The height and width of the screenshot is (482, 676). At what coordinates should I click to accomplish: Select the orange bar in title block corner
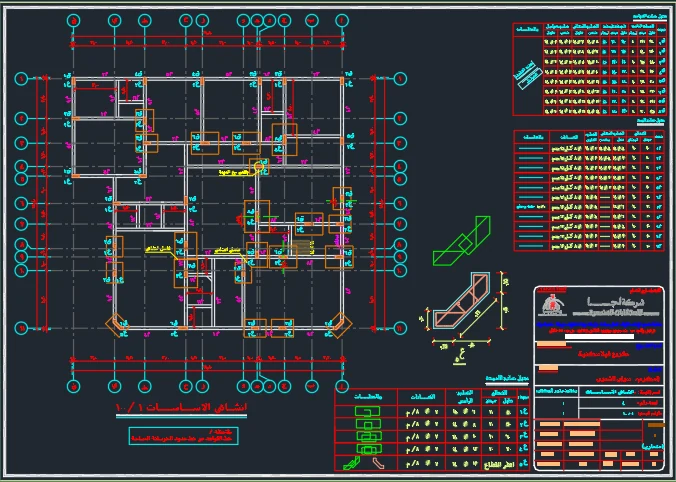tap(655, 424)
